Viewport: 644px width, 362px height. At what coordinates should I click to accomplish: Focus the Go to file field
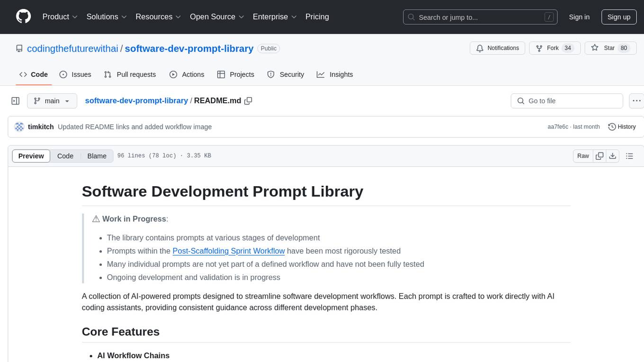click(567, 101)
